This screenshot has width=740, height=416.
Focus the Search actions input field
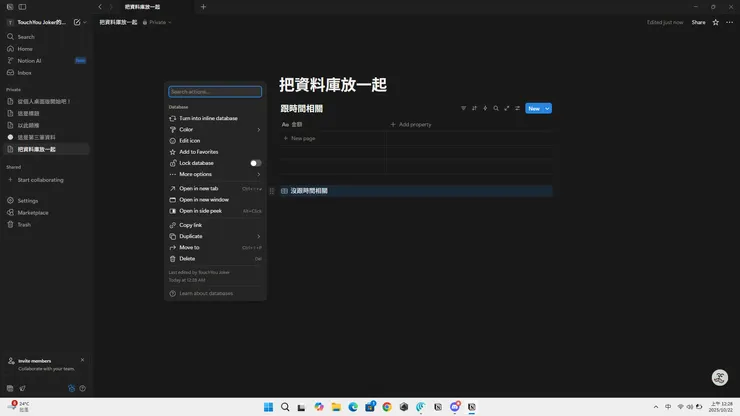215,92
